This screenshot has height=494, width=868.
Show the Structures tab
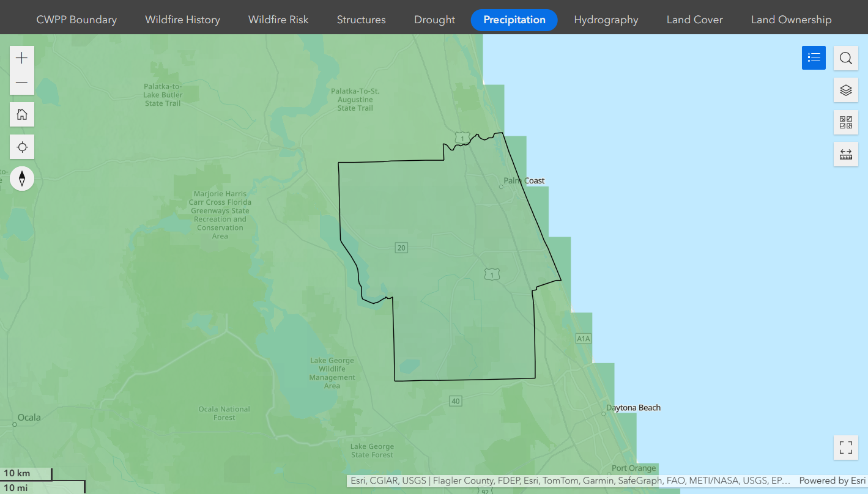tap(361, 20)
